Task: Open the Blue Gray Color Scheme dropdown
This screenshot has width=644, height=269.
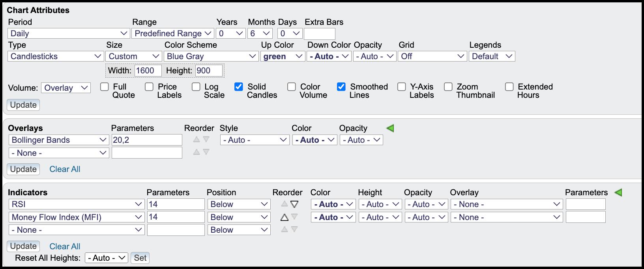Action: [211, 56]
